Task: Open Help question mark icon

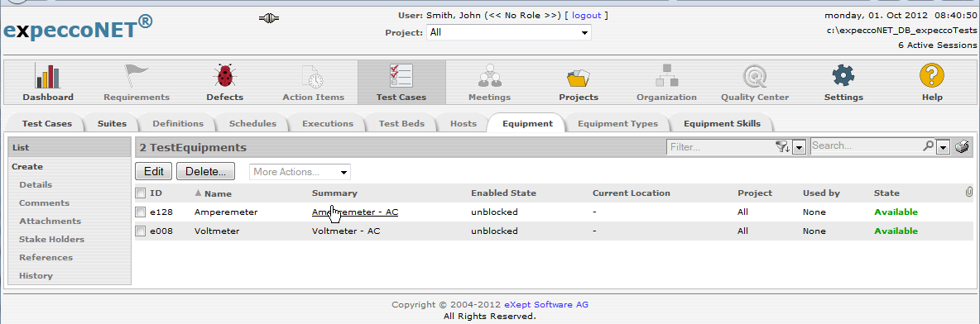Action: (x=931, y=76)
